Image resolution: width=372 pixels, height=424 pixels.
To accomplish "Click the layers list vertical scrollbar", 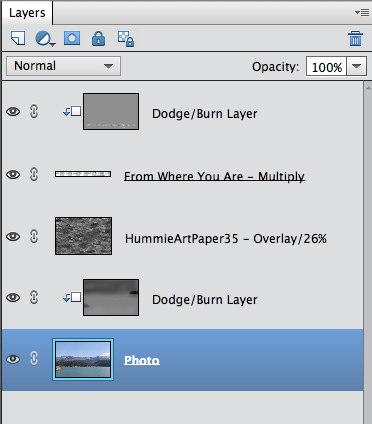I will 368,252.
